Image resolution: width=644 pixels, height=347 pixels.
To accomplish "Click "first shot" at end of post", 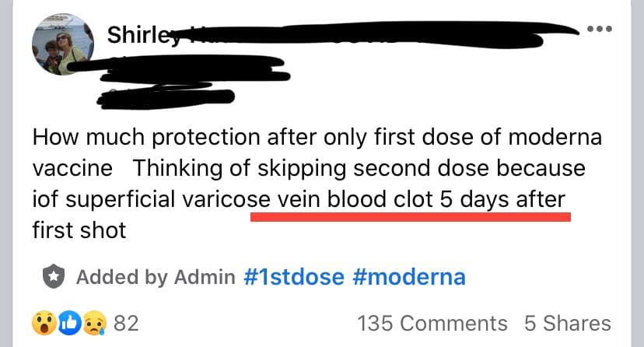I will tap(79, 230).
